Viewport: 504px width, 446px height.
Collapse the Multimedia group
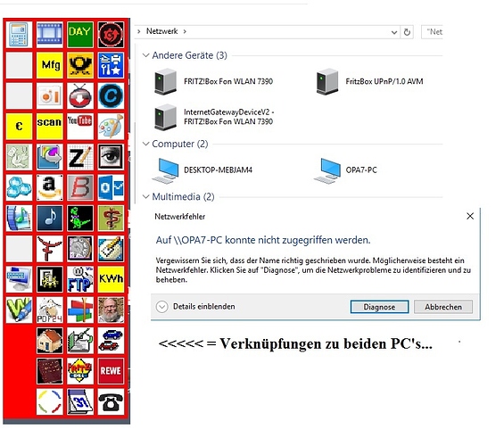coord(146,196)
